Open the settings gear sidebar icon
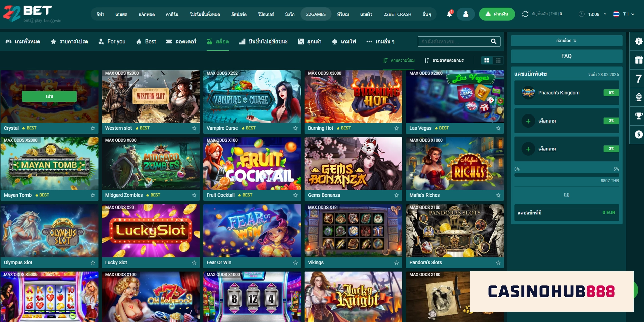The height and width of the screenshot is (322, 644). 639,41
